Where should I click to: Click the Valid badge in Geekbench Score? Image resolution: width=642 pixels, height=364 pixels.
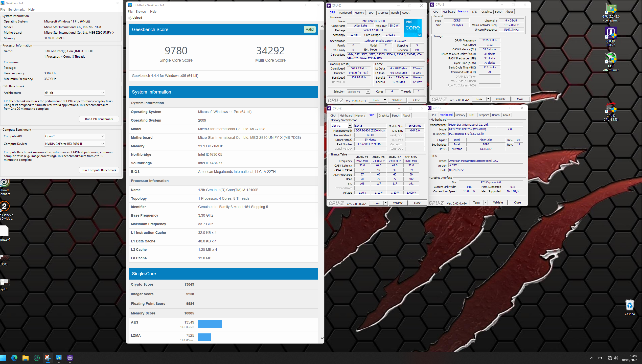click(x=310, y=29)
